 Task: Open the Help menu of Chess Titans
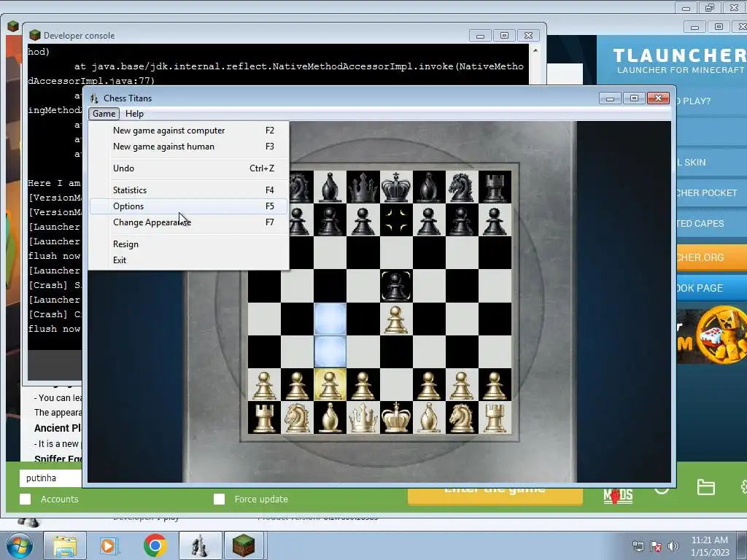click(x=134, y=114)
